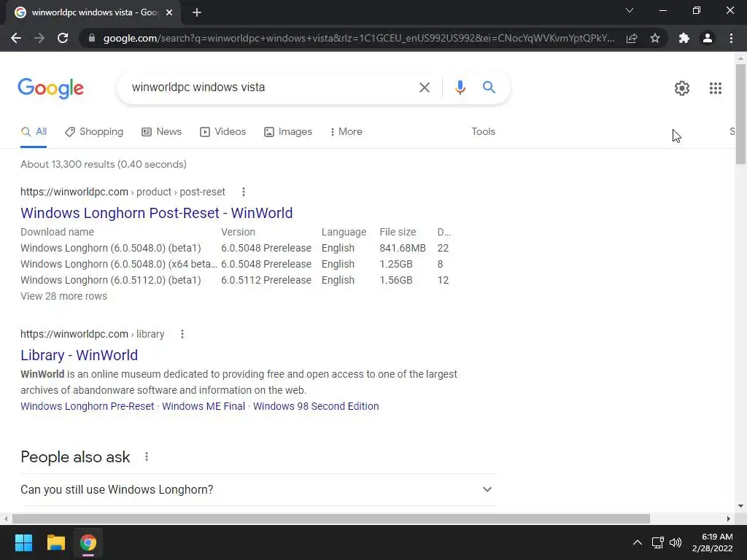Image resolution: width=747 pixels, height=560 pixels.
Task: Switch to Videos results
Action: [x=223, y=132]
